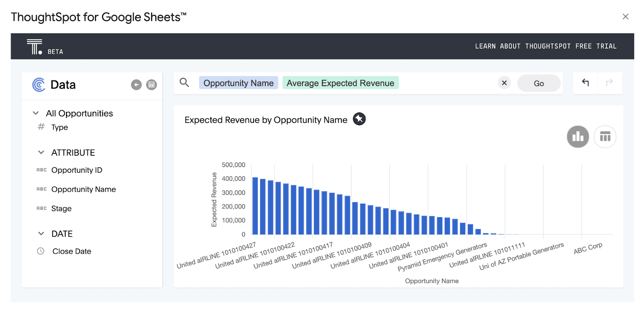
Task: Click the ThoughtSpot logo icon
Action: [34, 47]
